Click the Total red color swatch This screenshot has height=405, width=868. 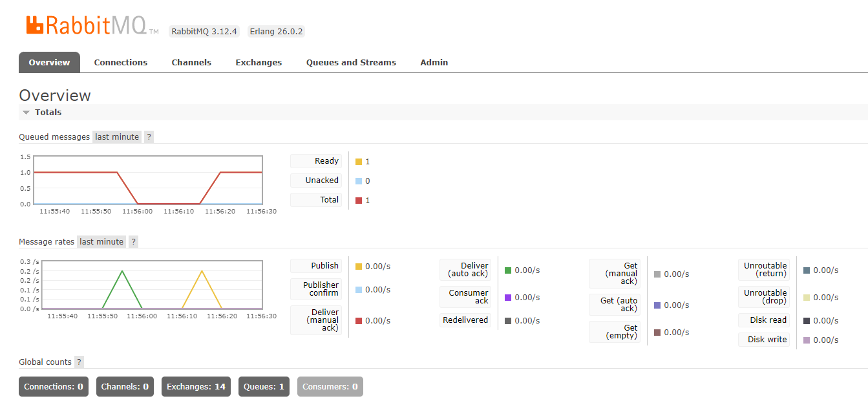pyautogui.click(x=359, y=201)
